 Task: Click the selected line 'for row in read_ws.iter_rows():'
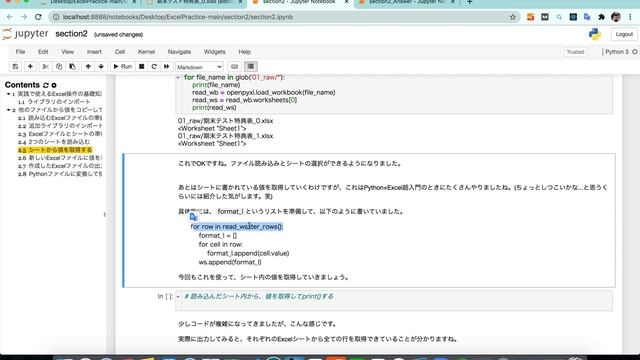(x=237, y=227)
